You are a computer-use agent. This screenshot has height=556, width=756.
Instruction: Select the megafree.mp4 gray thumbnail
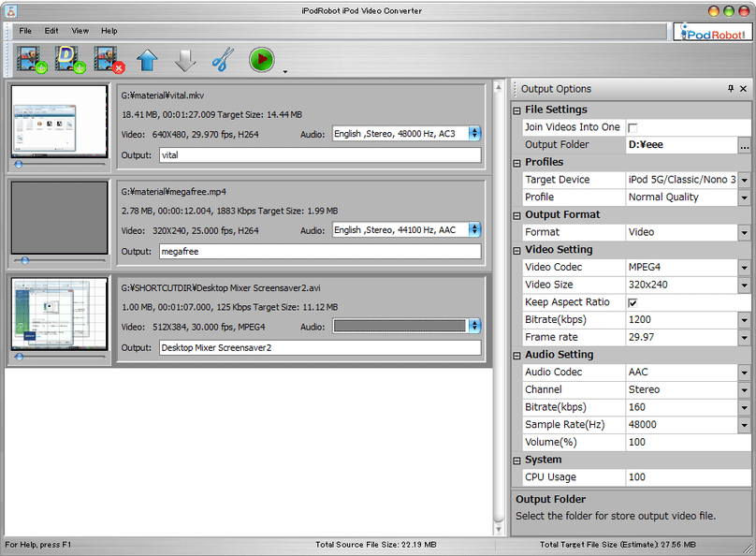pos(59,217)
